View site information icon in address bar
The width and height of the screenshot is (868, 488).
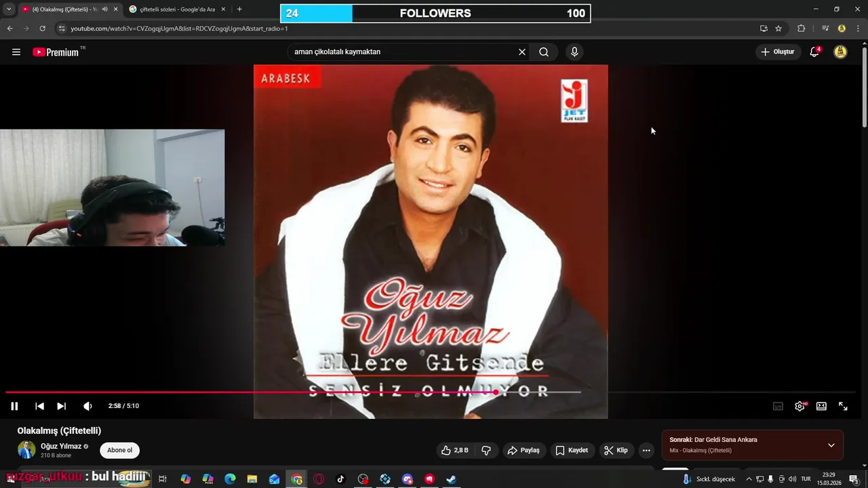(x=62, y=28)
